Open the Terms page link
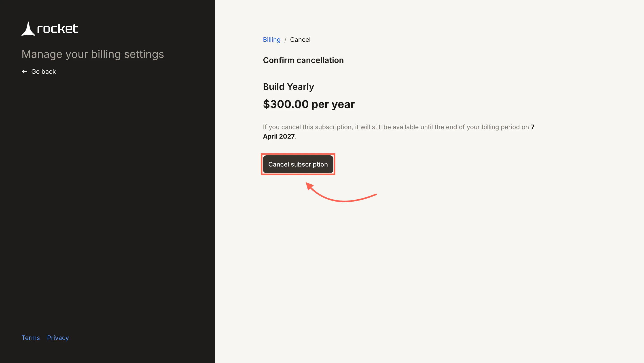Screen dimensions: 644x363 (30, 338)
